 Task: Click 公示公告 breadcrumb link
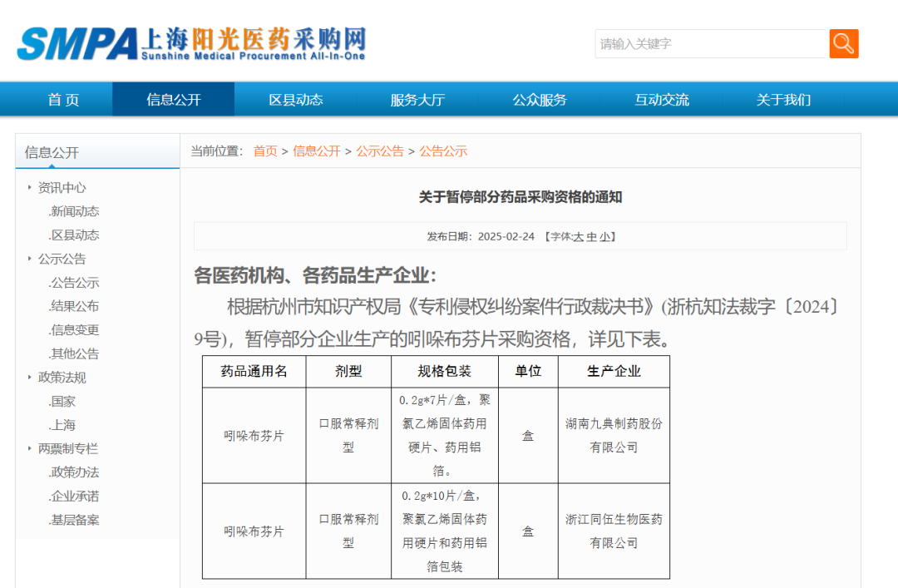pos(380,151)
